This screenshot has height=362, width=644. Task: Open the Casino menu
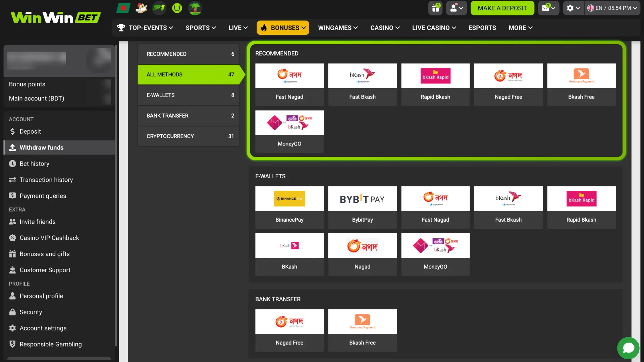tap(385, 28)
